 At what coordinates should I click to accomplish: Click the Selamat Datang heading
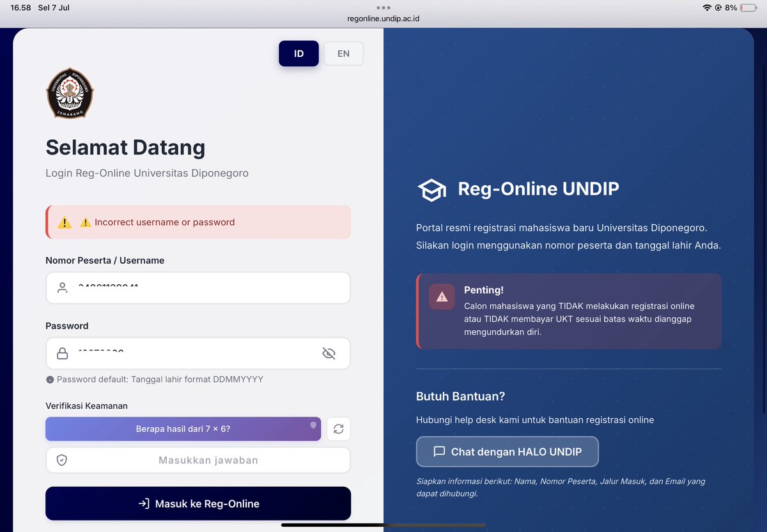click(125, 148)
